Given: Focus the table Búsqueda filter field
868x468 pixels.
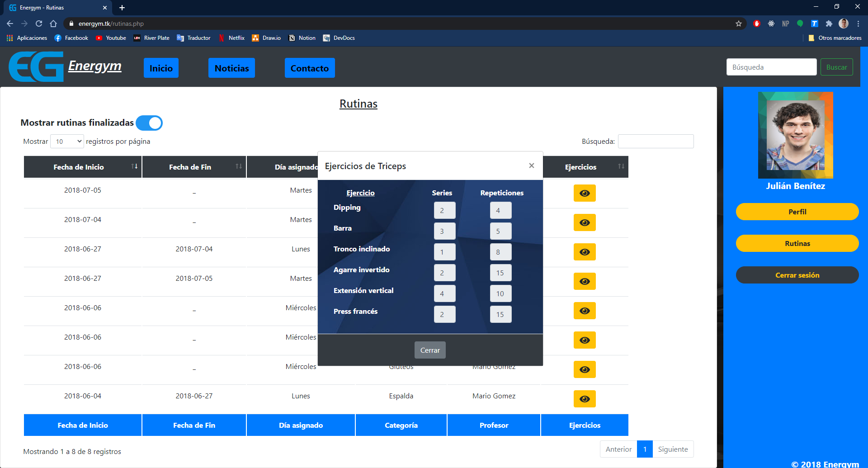Looking at the screenshot, I should [x=656, y=142].
